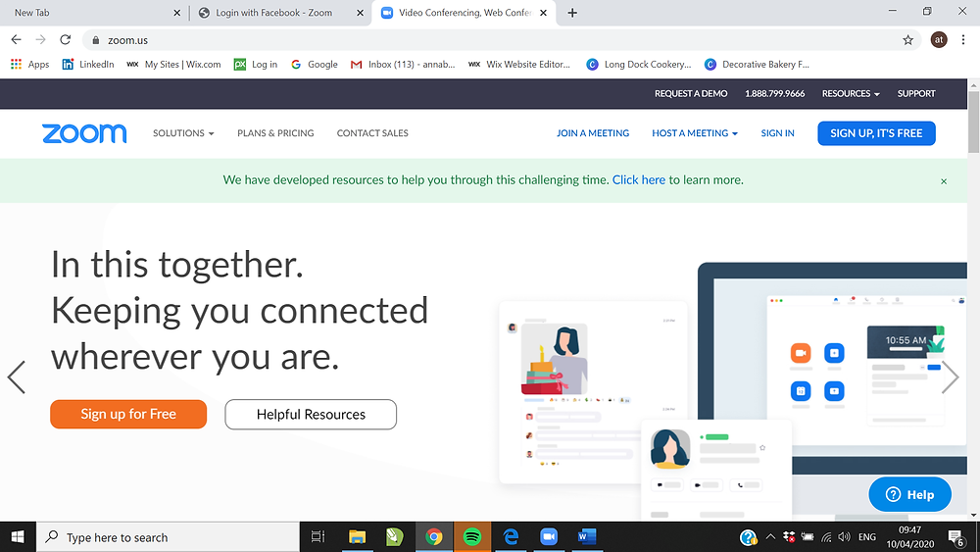Open the Support link

916,94
